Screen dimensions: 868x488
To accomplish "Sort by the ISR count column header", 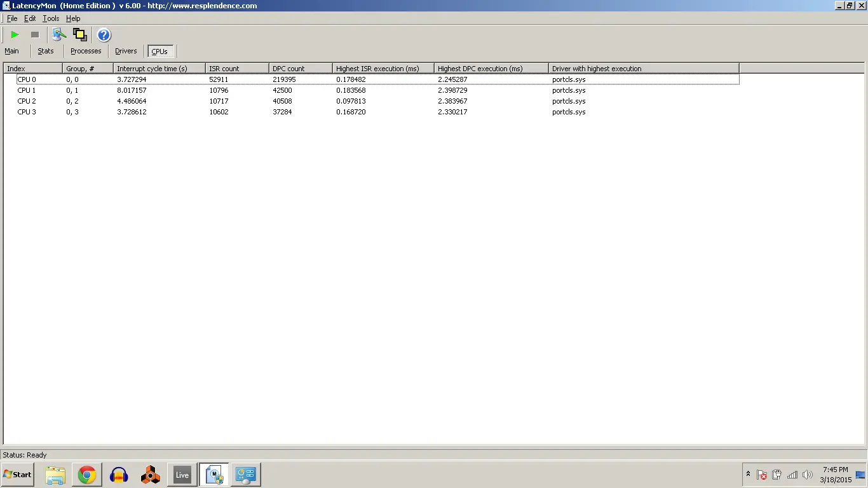I will click(x=237, y=69).
